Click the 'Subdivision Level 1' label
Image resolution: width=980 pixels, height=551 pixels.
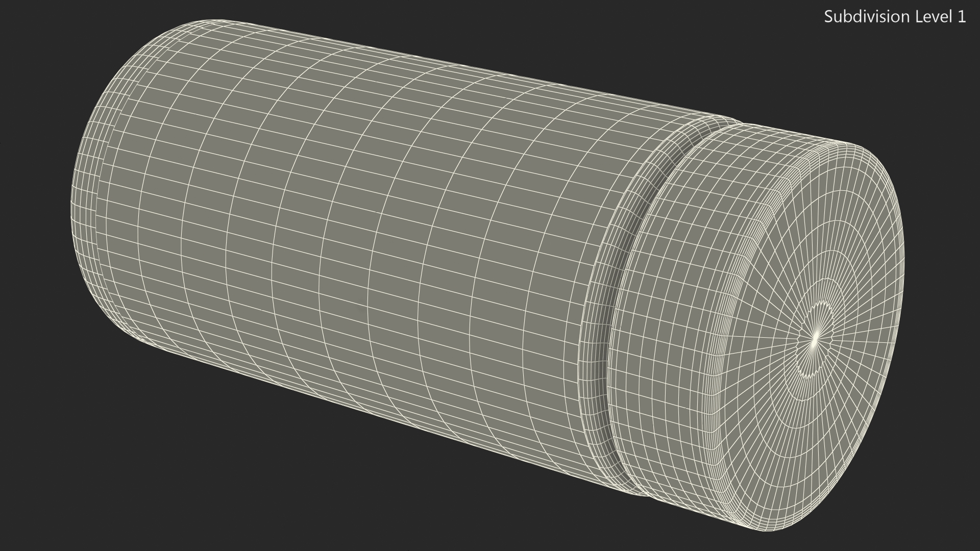tap(895, 17)
